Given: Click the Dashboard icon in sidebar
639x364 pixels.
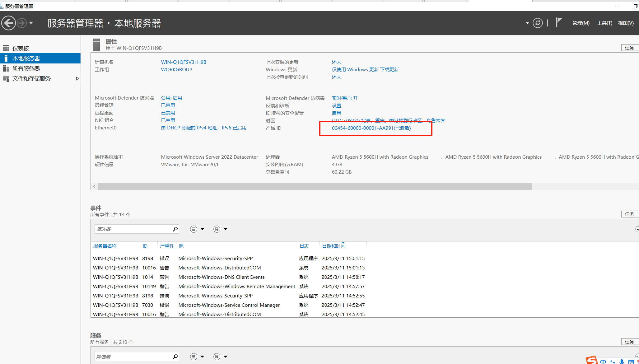Looking at the screenshot, I should (6, 48).
